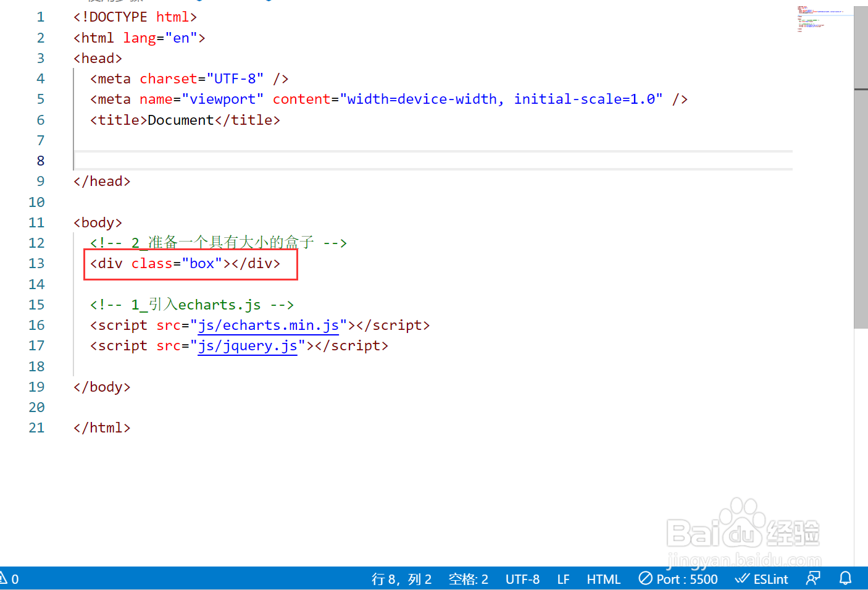Click the comment on line 12
The image size is (868, 590).
[219, 243]
